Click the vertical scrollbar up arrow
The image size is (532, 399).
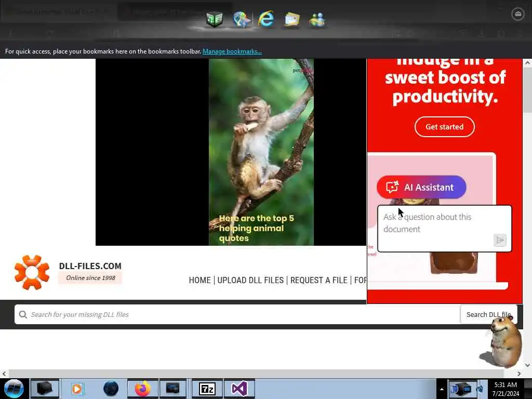[x=527, y=63]
